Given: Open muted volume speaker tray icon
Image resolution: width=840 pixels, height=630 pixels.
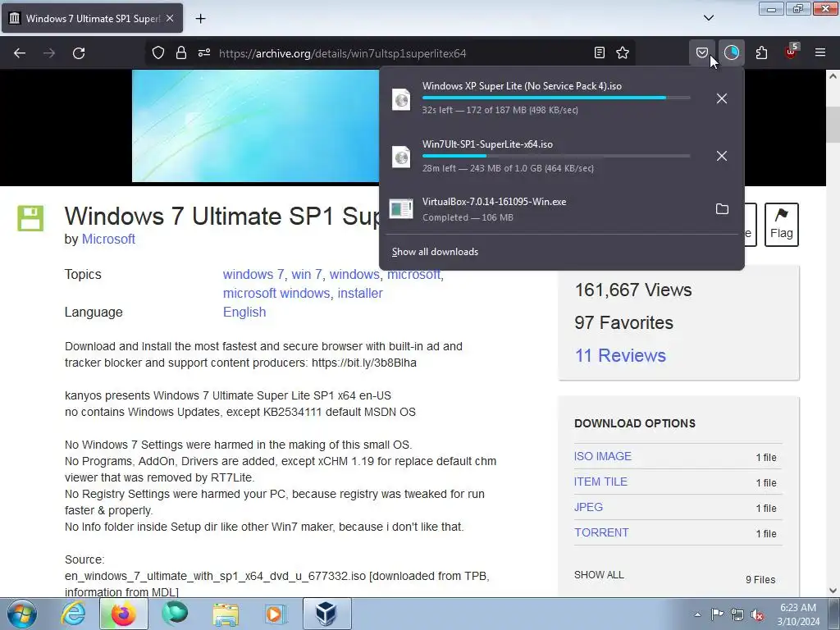Looking at the screenshot, I should pyautogui.click(x=757, y=615).
